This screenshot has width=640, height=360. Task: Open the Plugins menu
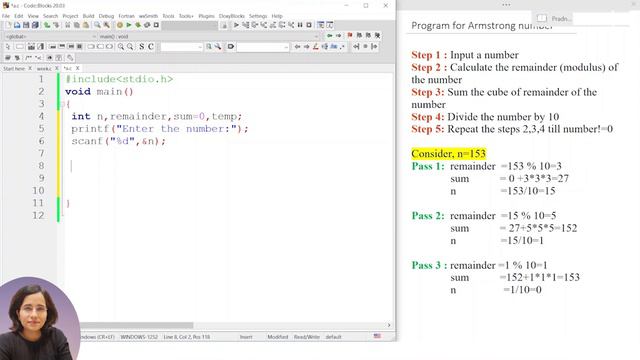coord(207,16)
